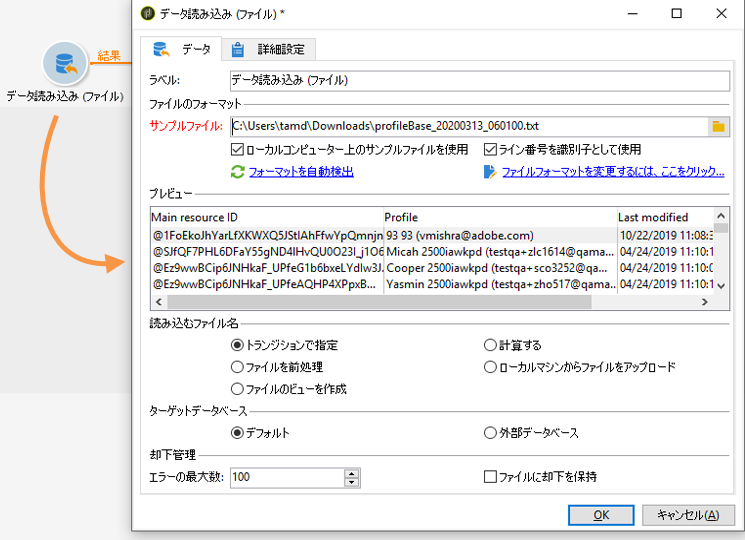Select ファイルを前処理 radio button
This screenshot has height=540, width=745.
[x=237, y=367]
